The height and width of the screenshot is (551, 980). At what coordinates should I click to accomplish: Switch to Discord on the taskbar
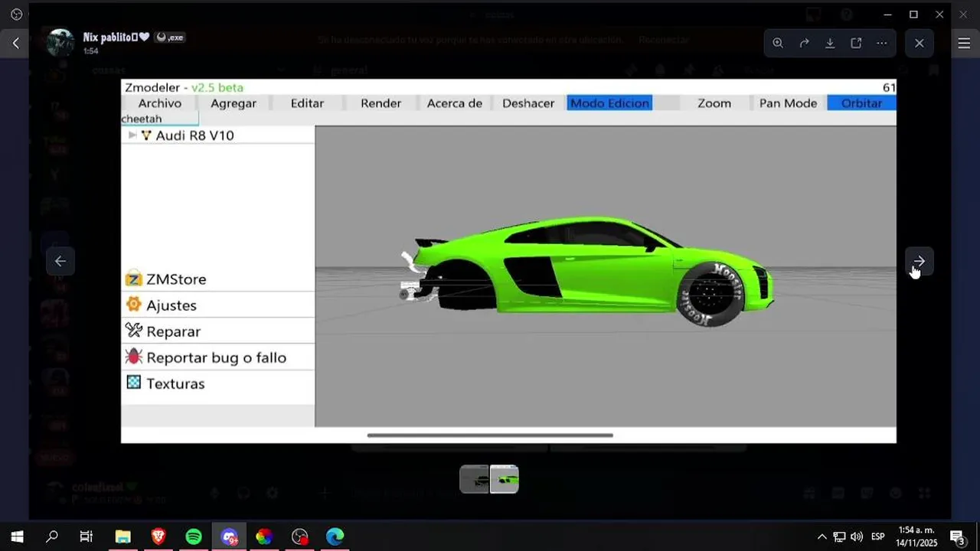coord(229,536)
